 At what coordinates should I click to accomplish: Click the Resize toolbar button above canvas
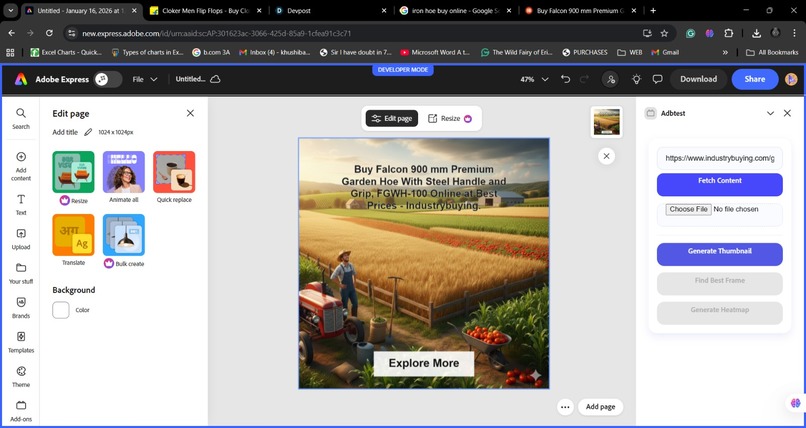[450, 118]
